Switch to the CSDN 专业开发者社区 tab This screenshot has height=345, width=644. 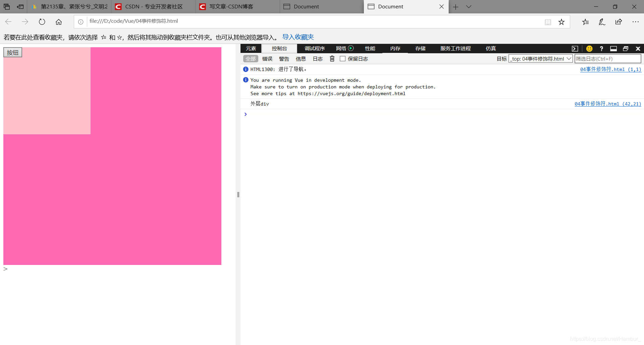tap(153, 7)
